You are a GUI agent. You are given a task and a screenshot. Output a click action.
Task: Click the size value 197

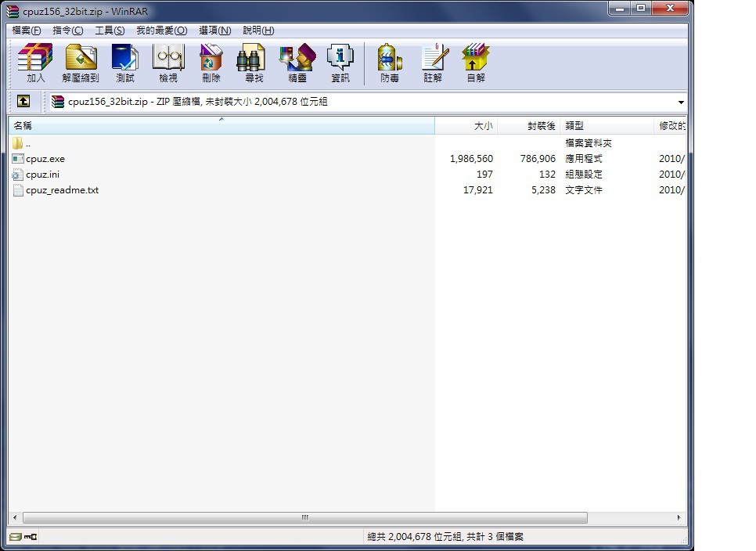(484, 174)
